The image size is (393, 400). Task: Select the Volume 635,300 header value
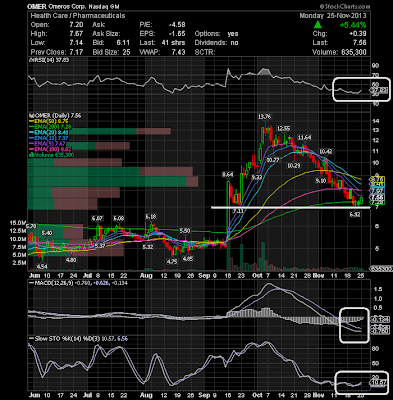click(353, 52)
